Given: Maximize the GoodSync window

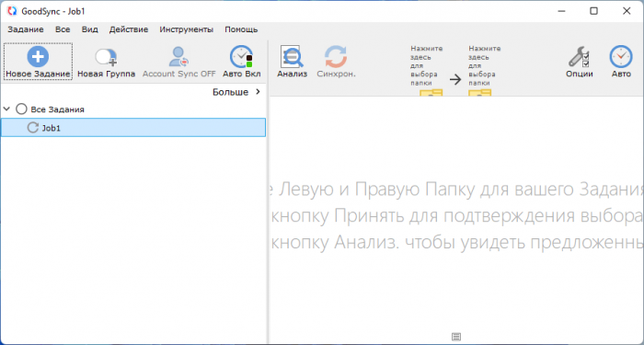Looking at the screenshot, I should [x=594, y=11].
